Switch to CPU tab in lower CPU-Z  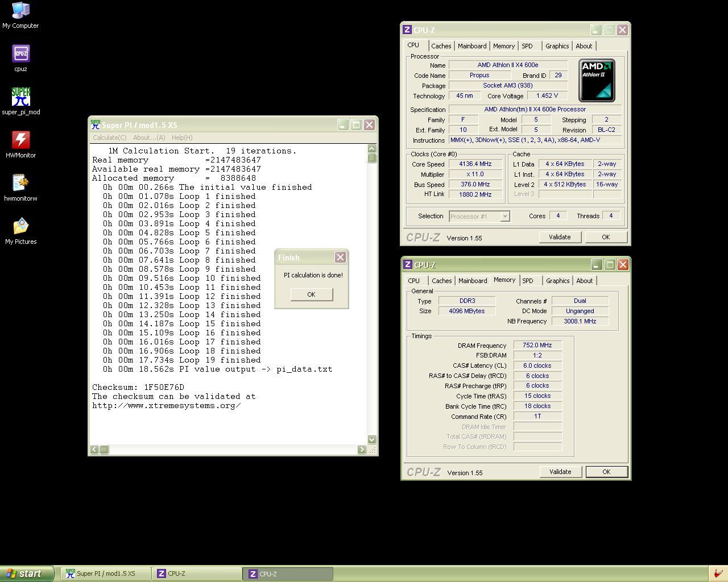(413, 281)
